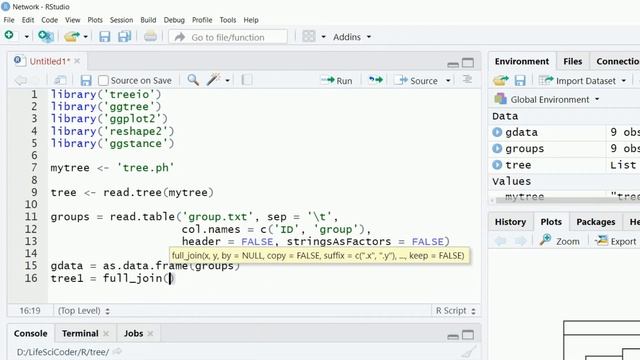Click the code tools magic wand icon
The height and width of the screenshot is (360, 640).
coord(213,80)
